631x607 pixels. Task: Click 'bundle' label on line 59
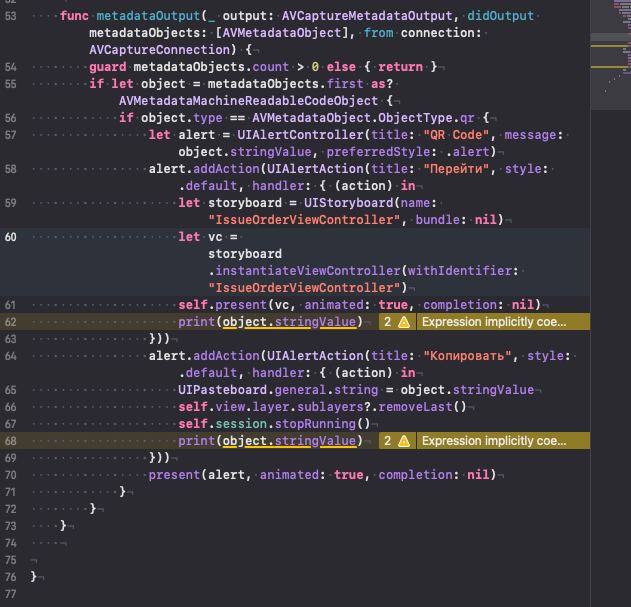pyautogui.click(x=437, y=220)
